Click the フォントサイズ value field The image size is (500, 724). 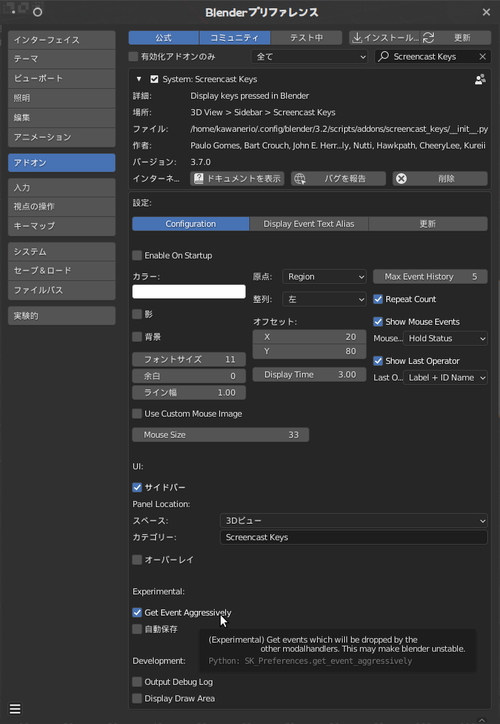pyautogui.click(x=189, y=359)
